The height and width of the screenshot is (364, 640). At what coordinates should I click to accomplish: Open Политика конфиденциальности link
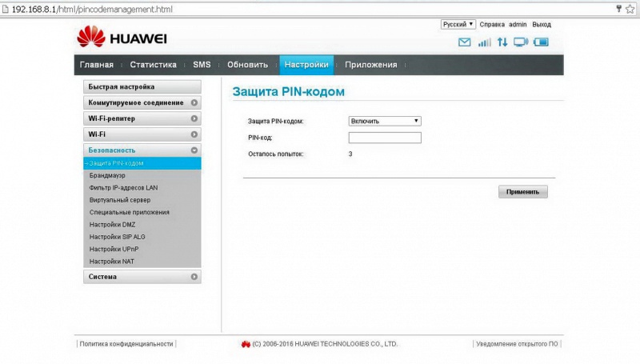126,344
